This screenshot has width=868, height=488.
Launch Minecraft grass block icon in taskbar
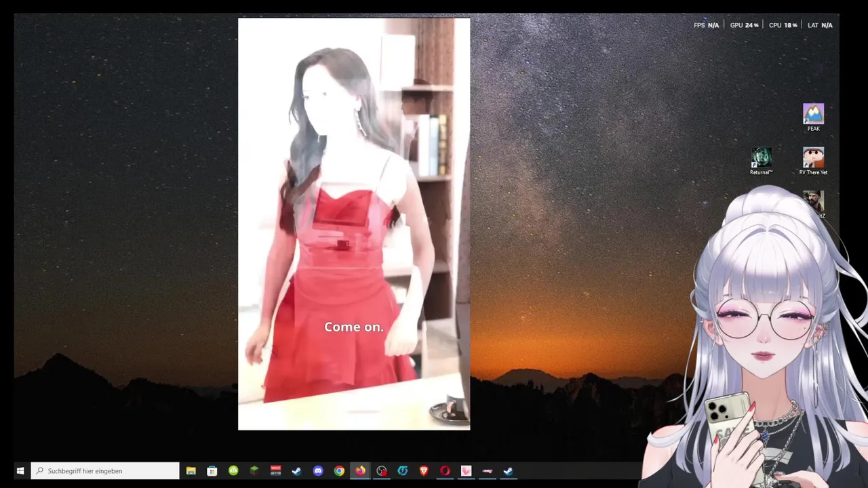click(x=254, y=470)
